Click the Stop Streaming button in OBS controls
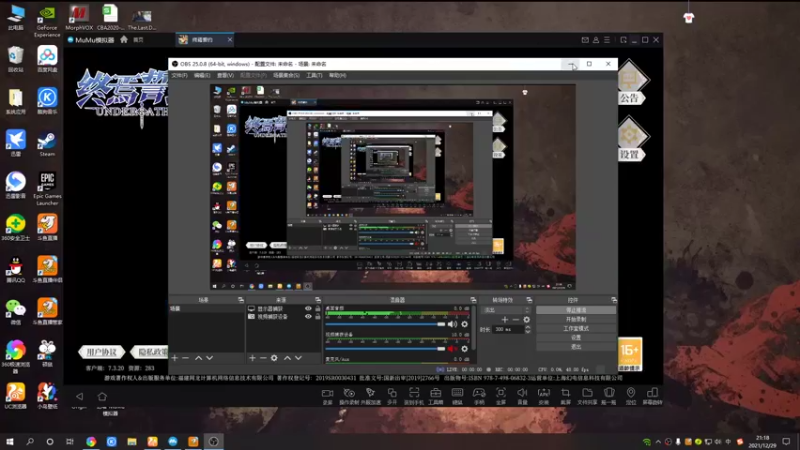This screenshot has width=800, height=450. pos(576,310)
